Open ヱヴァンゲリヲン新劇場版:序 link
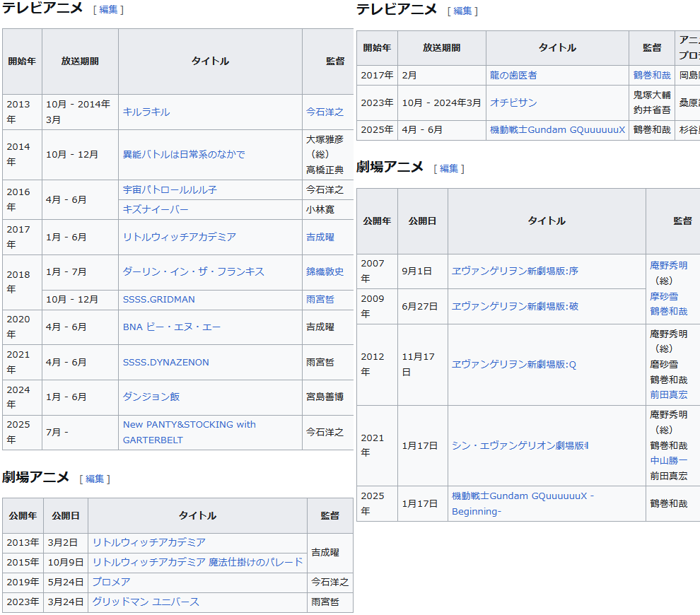The height and width of the screenshot is (615, 700). pos(515,271)
